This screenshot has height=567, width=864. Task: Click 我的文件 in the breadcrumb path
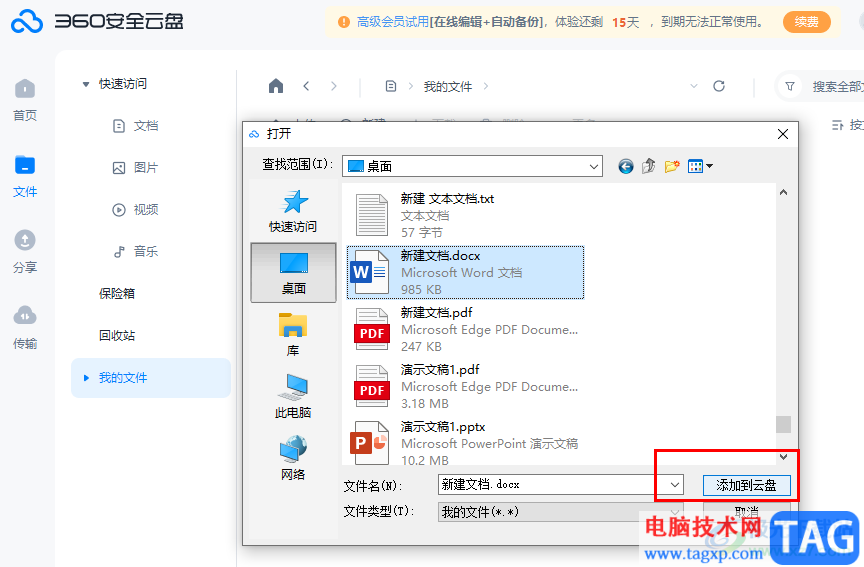[x=447, y=87]
